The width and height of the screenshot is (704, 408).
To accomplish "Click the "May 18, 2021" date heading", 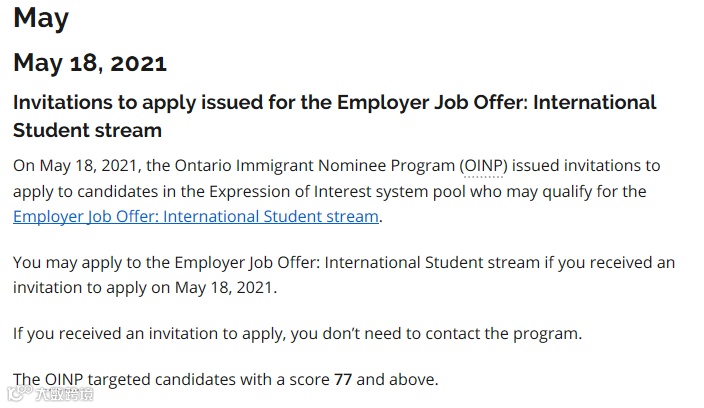I will coord(90,63).
